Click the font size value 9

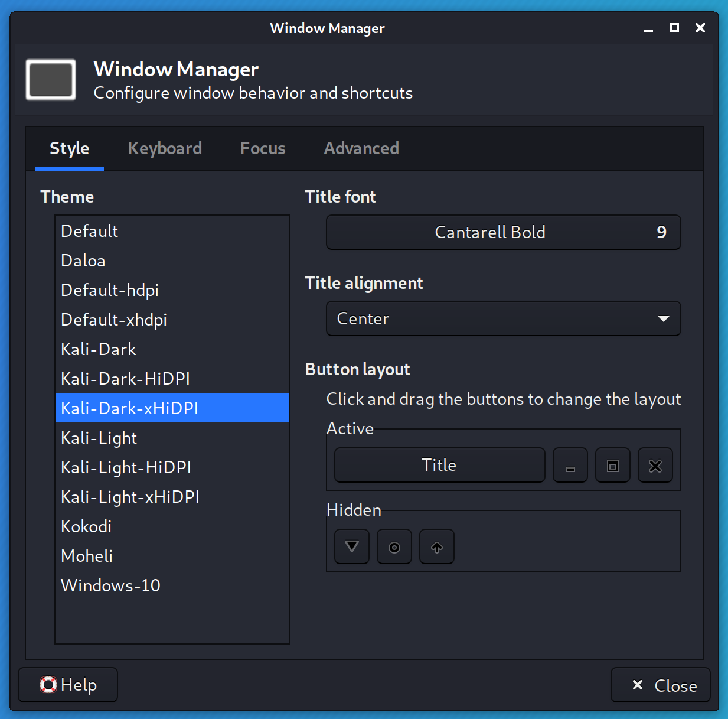661,232
